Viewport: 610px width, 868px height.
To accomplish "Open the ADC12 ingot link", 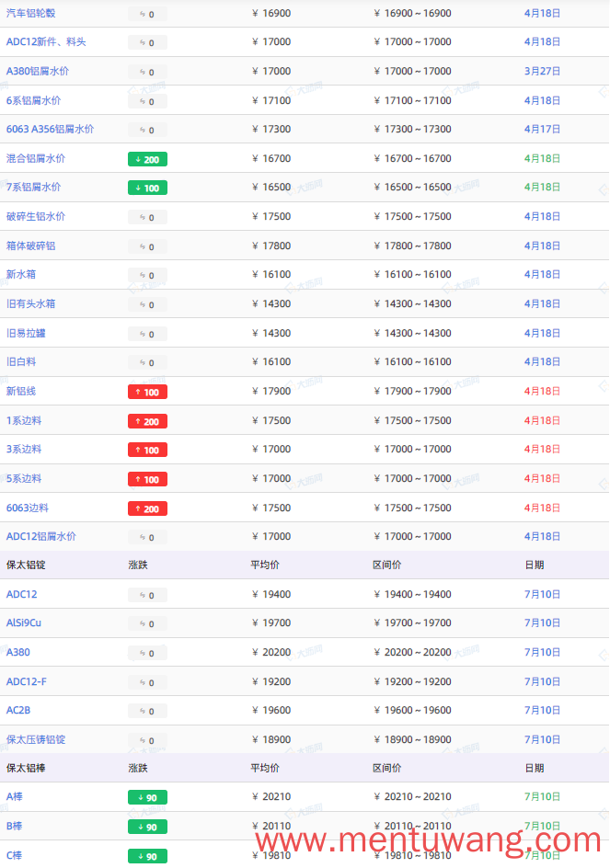I will [x=21, y=595].
